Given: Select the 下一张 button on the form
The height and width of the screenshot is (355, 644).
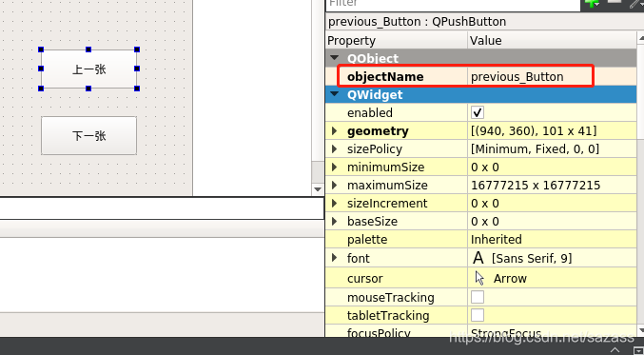Looking at the screenshot, I should click(x=88, y=135).
